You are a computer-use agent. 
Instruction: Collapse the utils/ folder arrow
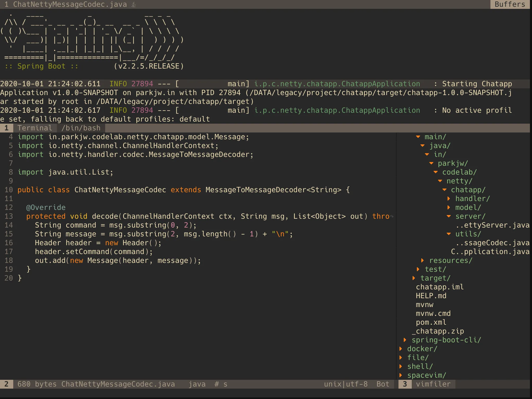coord(449,234)
